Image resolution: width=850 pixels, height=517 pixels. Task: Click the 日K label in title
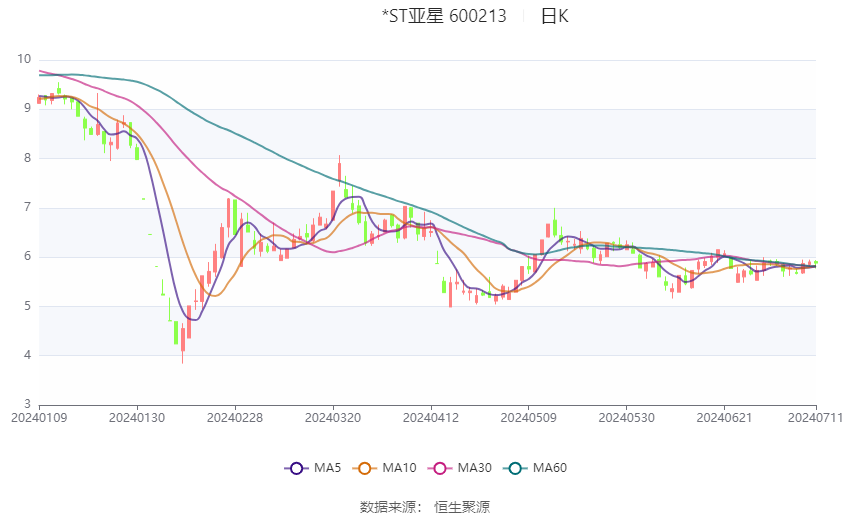pyautogui.click(x=555, y=16)
